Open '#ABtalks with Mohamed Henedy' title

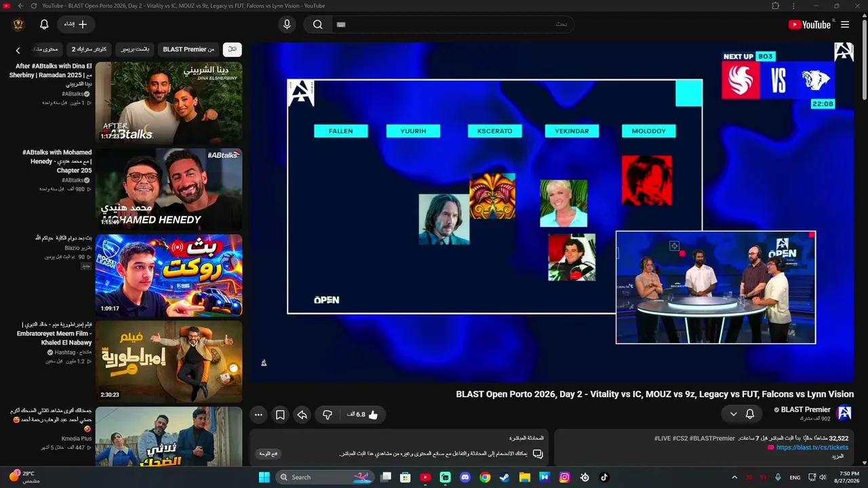point(57,161)
